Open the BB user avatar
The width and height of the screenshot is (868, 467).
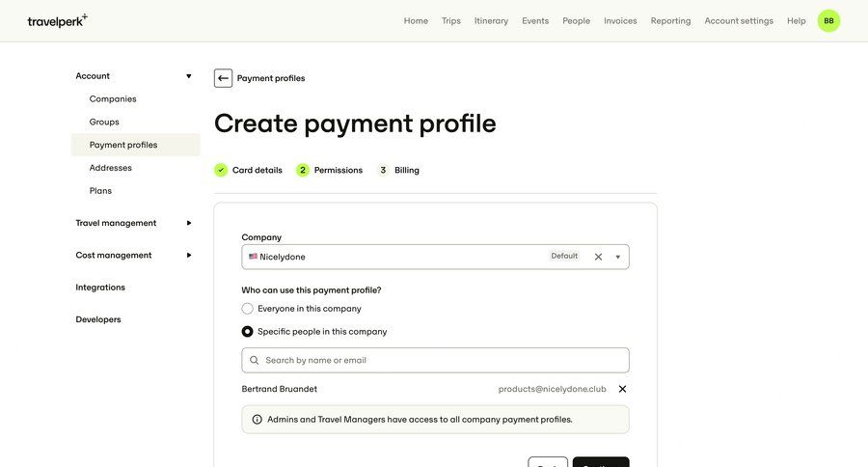click(828, 20)
